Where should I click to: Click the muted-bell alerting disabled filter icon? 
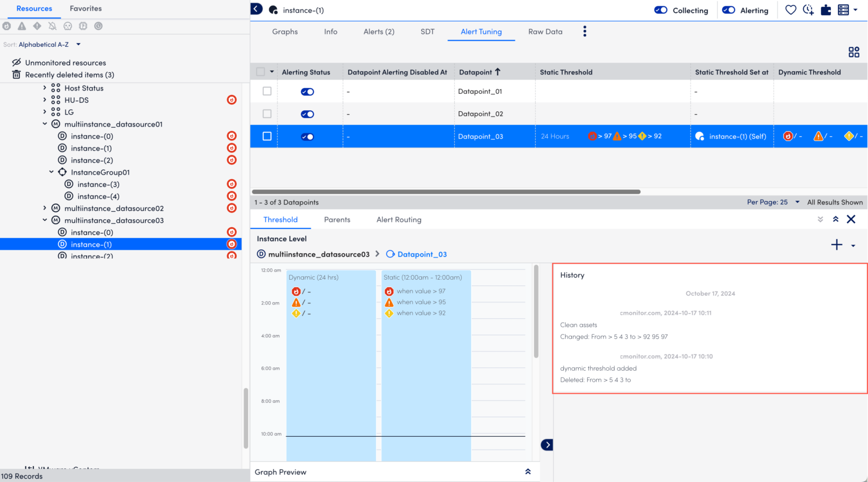click(x=51, y=25)
